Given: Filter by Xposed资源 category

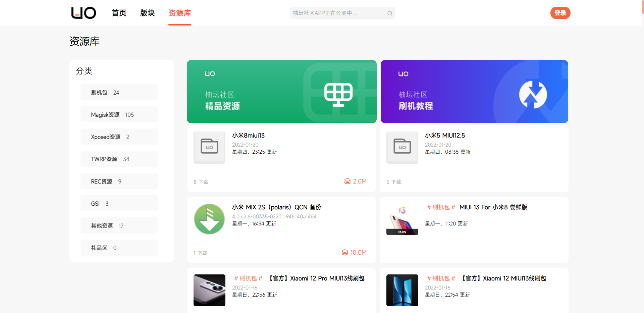Looking at the screenshot, I should click(x=119, y=137).
